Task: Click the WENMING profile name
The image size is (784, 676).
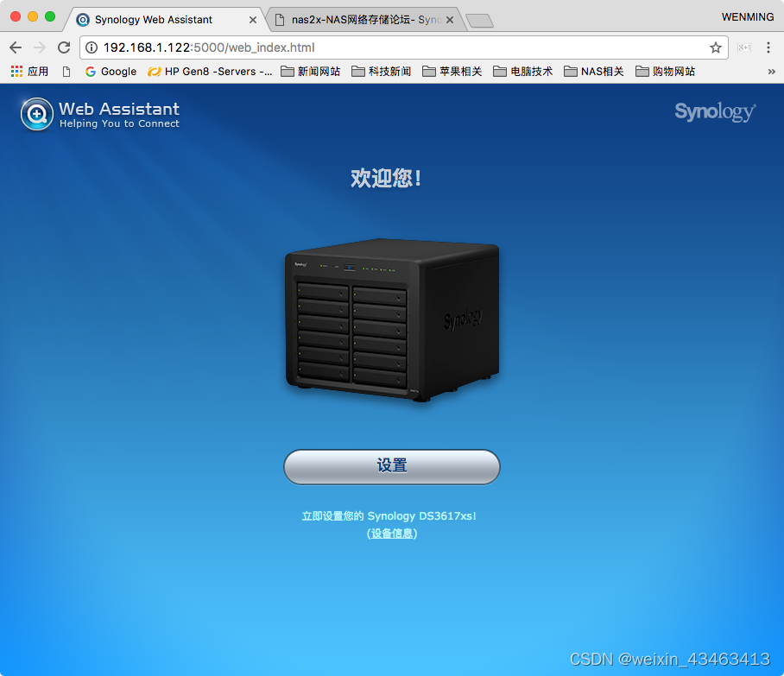Action: (x=748, y=16)
